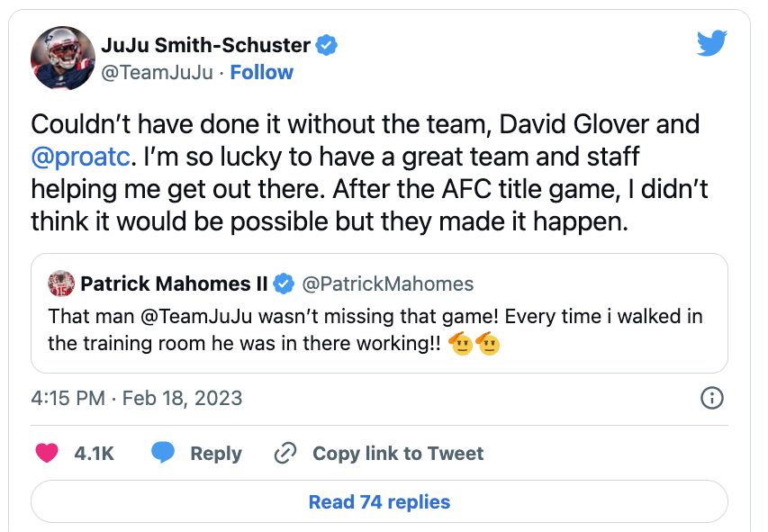Screen dimensions: 768x532
Task: Click the Twitter bird logo
Action: [x=714, y=44]
